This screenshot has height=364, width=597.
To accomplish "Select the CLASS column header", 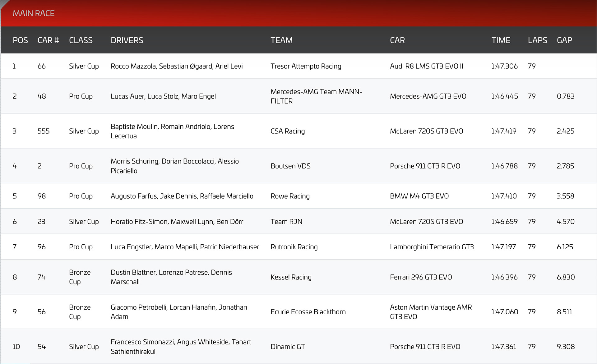I will click(81, 40).
